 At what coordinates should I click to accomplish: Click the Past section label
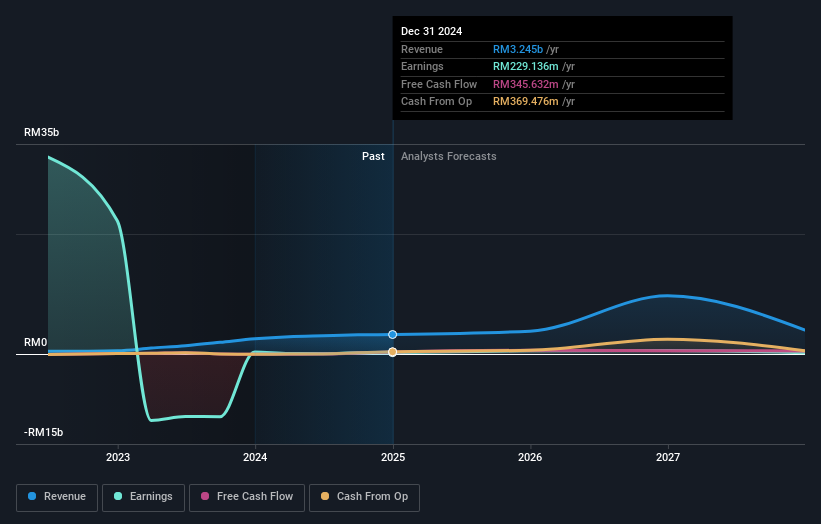(x=373, y=157)
